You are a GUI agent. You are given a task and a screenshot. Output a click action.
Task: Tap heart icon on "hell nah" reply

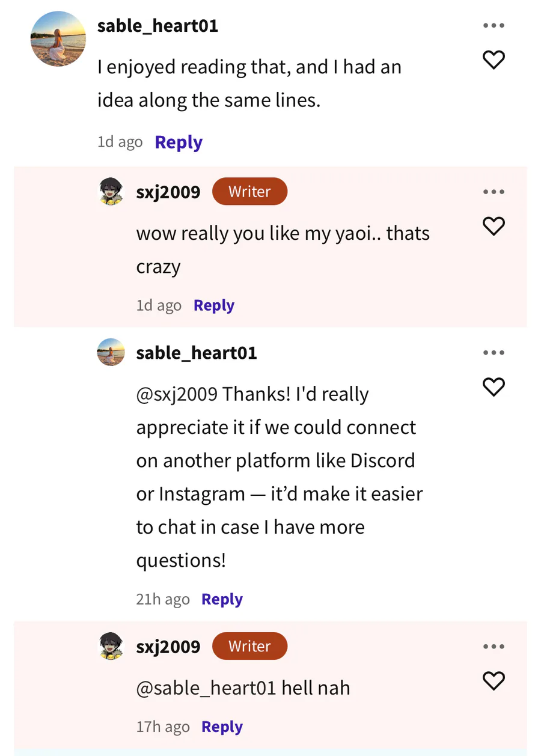pos(494,680)
